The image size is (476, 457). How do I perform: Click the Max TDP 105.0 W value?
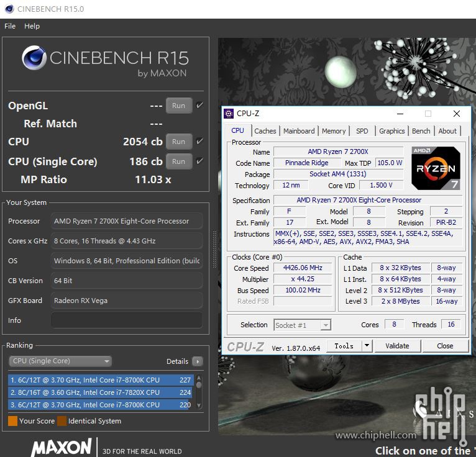(x=390, y=163)
